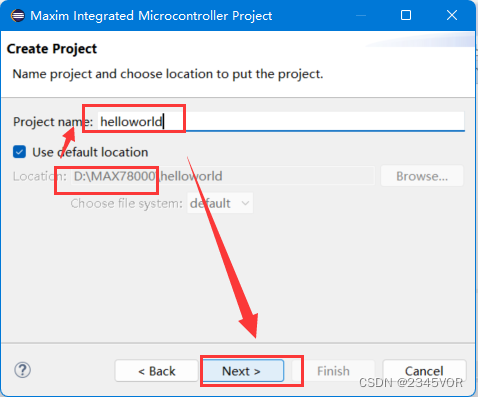Toggle the Use default location checkbox
This screenshot has width=478, height=397.
[19, 152]
